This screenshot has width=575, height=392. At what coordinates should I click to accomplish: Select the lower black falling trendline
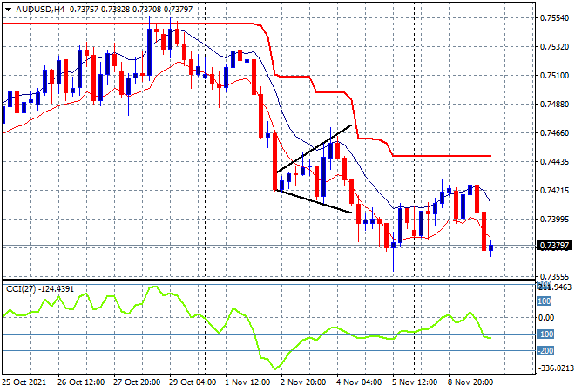pos(314,201)
